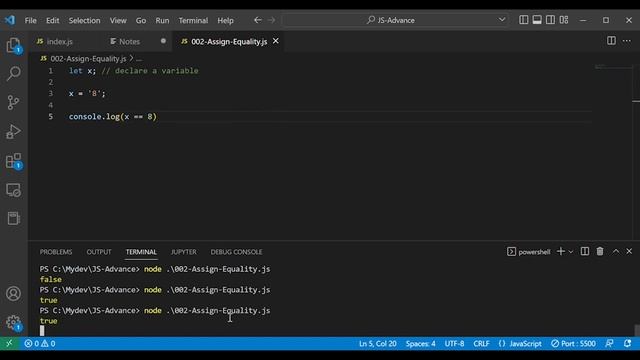Open the Go menu
Screen dimensions: 640x360
point(141,20)
